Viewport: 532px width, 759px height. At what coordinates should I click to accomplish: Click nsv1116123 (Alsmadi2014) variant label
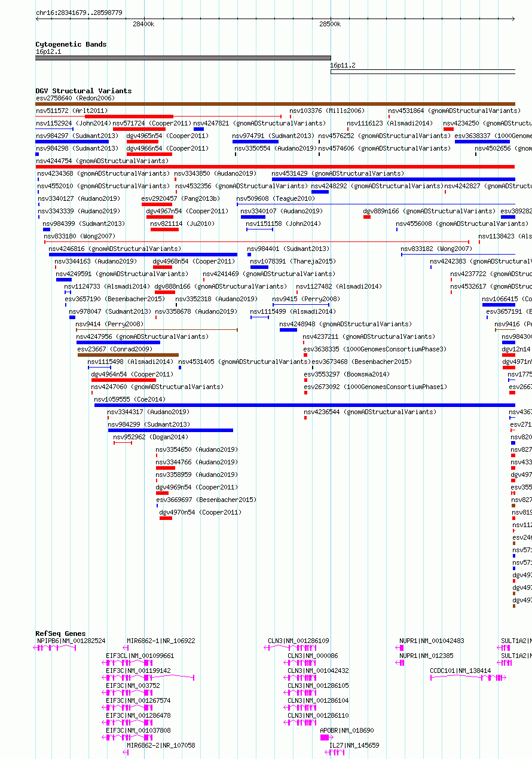click(390, 123)
